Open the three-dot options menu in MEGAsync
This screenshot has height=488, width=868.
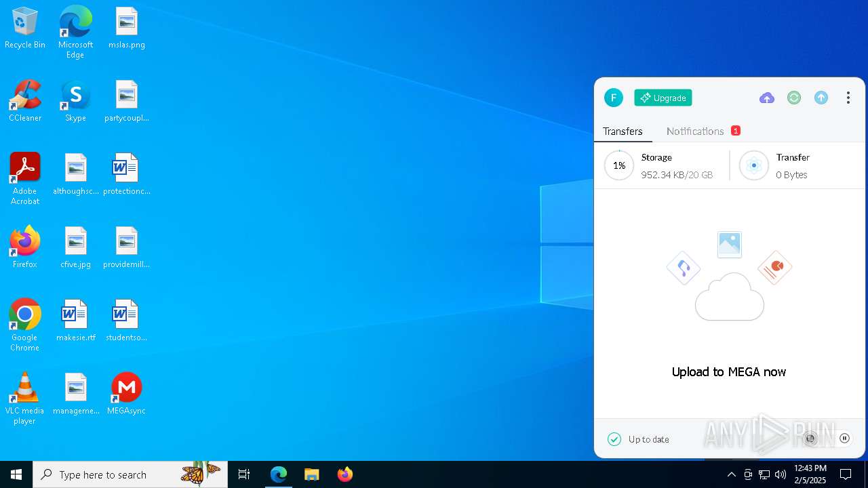848,98
